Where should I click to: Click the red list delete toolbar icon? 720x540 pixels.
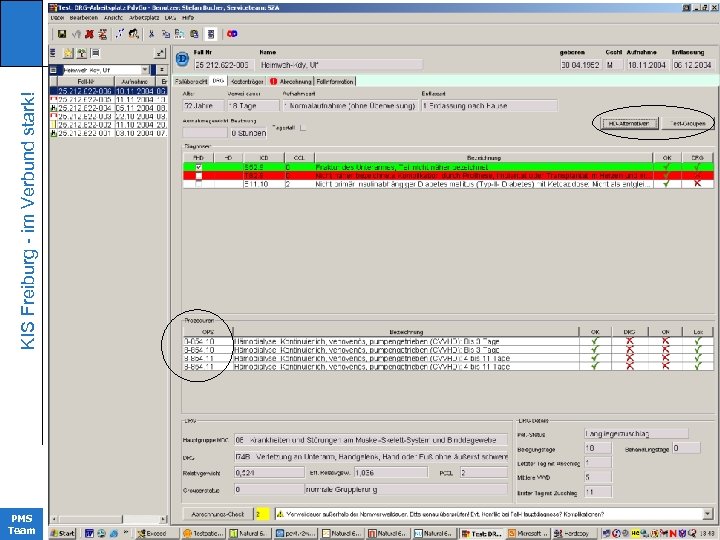pos(103,34)
